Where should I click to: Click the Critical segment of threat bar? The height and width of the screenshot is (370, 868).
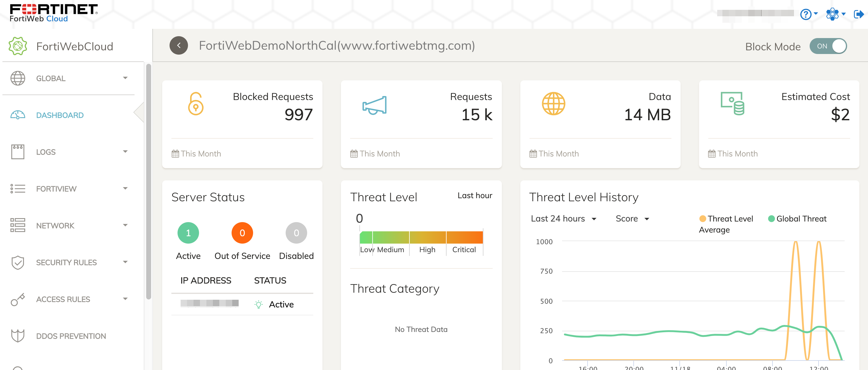[x=464, y=238]
